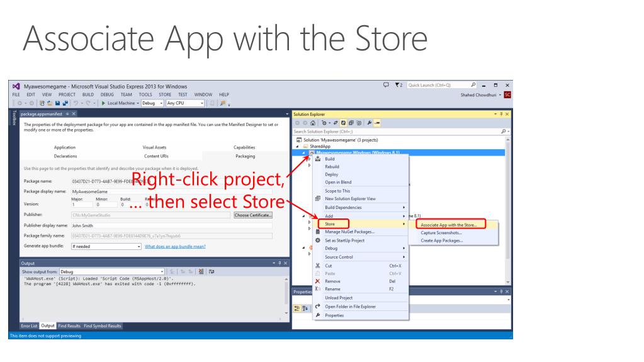The image size is (644, 362).
Task: Switch to the Error List tab
Action: tap(29, 326)
